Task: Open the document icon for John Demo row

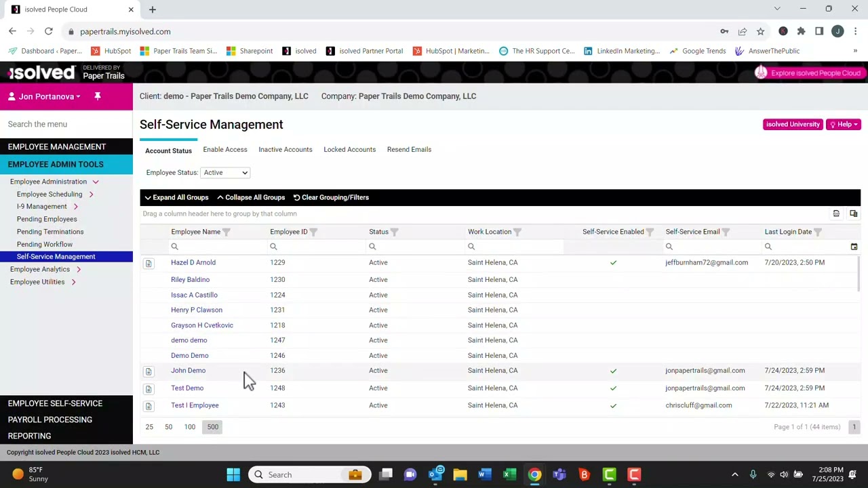Action: [149, 371]
